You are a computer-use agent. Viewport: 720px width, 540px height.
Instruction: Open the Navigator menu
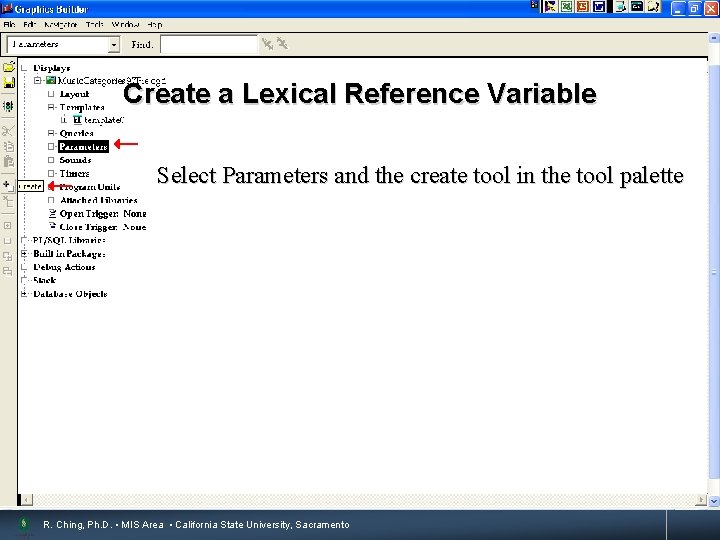pos(60,24)
